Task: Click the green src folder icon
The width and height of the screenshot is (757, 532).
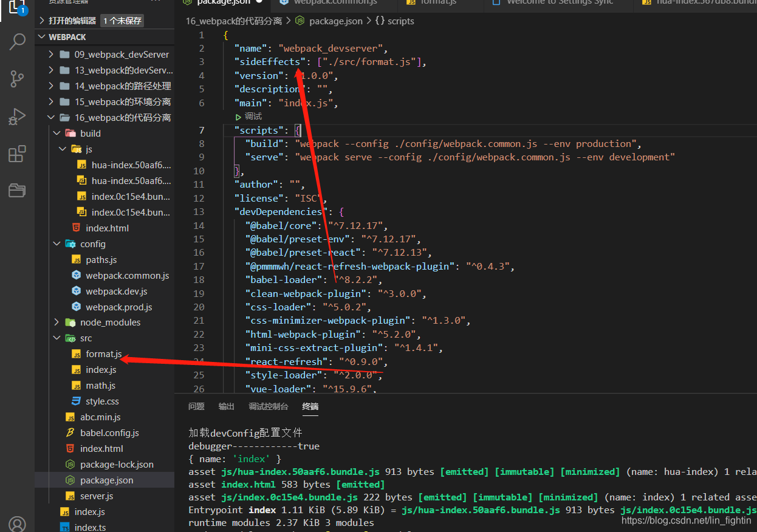Action: coord(70,338)
